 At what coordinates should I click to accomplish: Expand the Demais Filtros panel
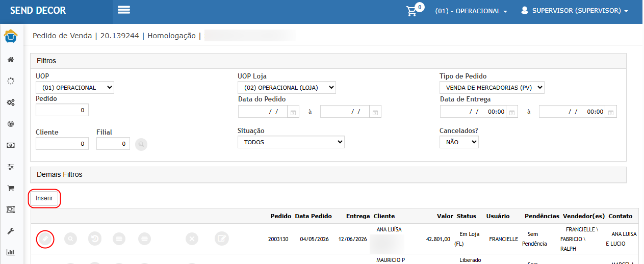coord(328,174)
